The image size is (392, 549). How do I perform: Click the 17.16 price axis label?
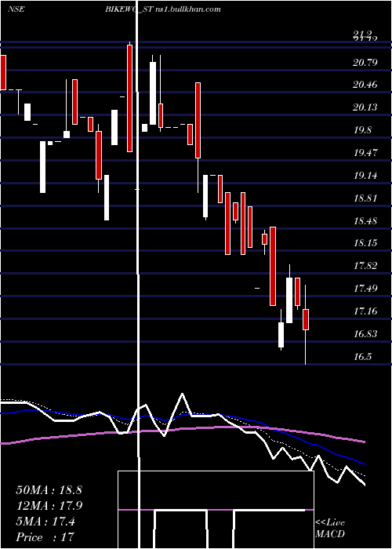coord(365,311)
